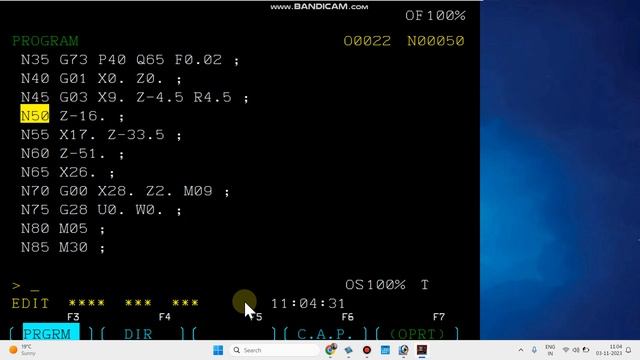Click the PROGRAM screen title

(45, 41)
